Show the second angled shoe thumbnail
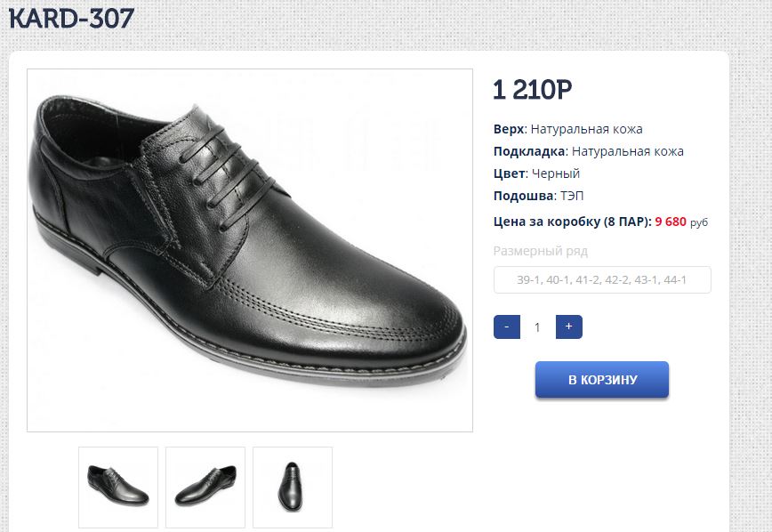 point(205,487)
